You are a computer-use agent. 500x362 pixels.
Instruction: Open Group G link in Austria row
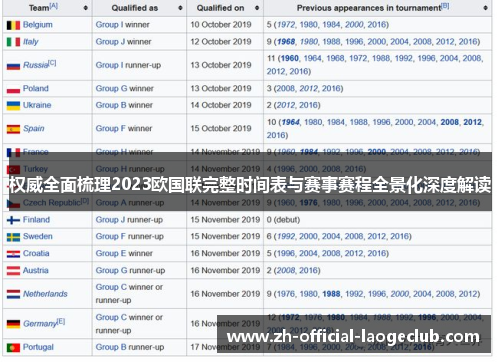pos(111,270)
